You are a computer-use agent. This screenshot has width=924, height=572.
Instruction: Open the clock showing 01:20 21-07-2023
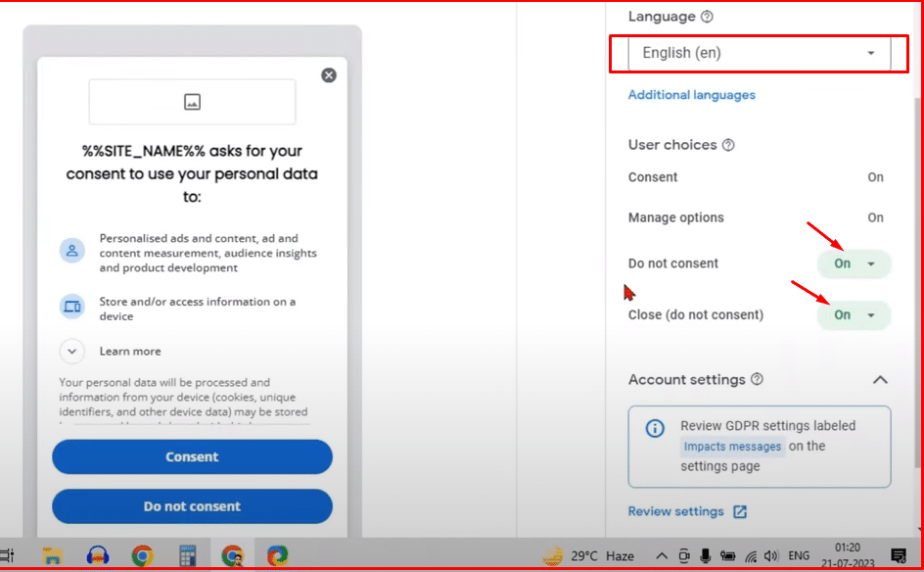(x=848, y=555)
